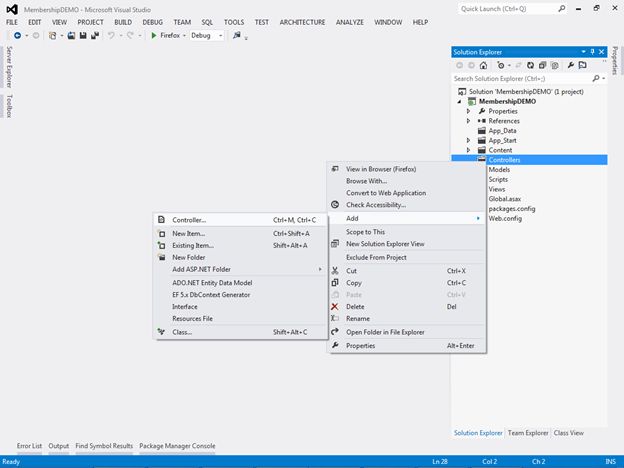The height and width of the screenshot is (468, 624).
Task: Open the New Project dropdown arrow
Action: [62, 36]
